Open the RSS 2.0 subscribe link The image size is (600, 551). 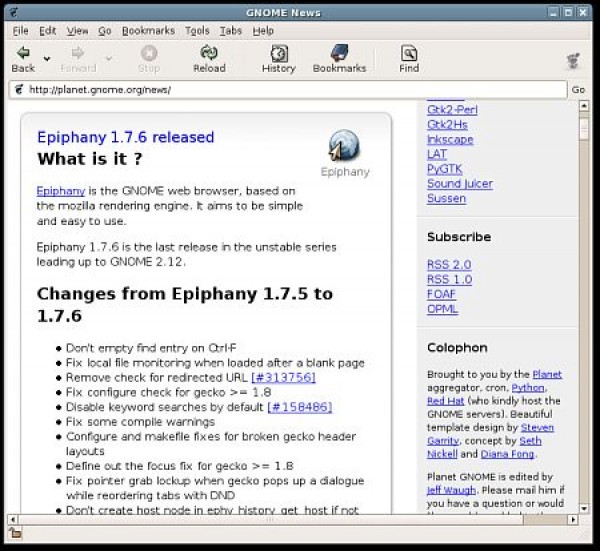[449, 264]
